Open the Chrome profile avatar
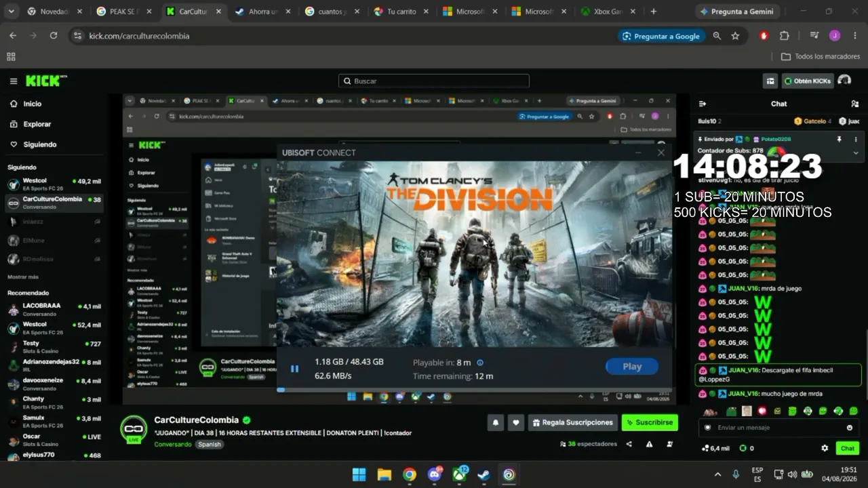This screenshot has height=488, width=868. [x=835, y=36]
